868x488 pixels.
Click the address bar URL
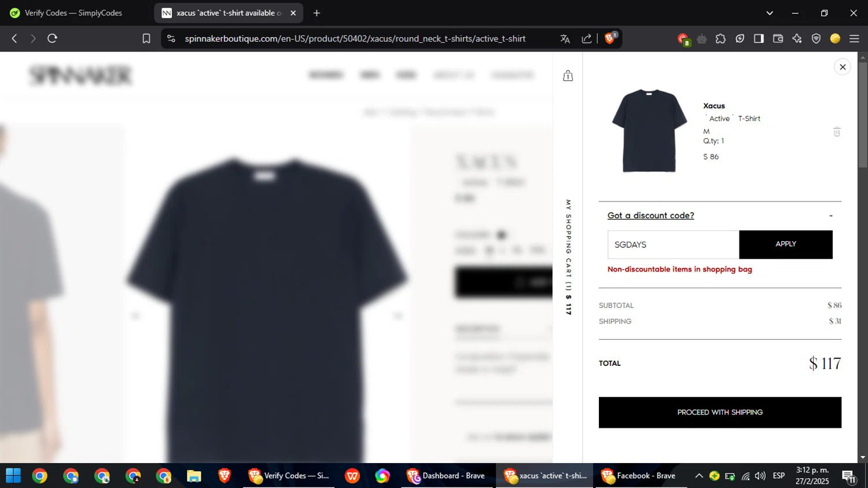(x=355, y=39)
